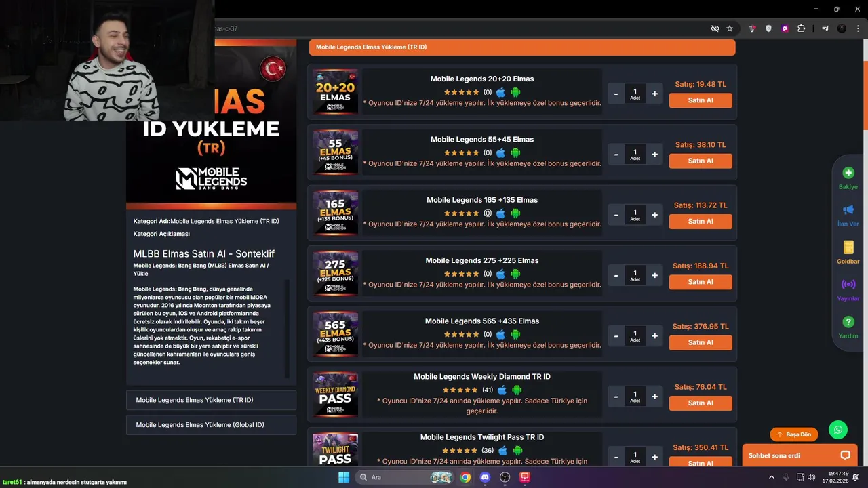Image resolution: width=868 pixels, height=488 pixels.
Task: Click Başa Dön button
Action: point(794,434)
